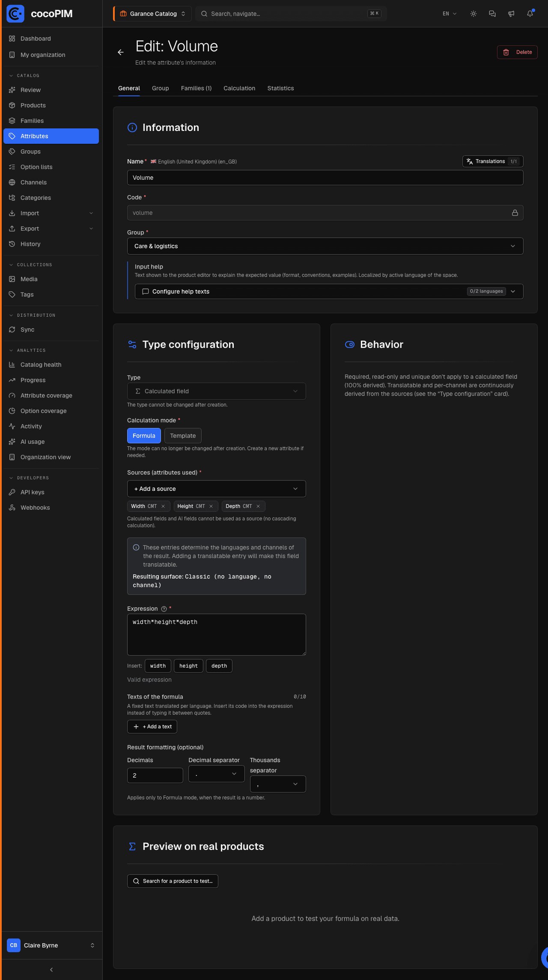Click the Delete attribute button

[x=517, y=52]
